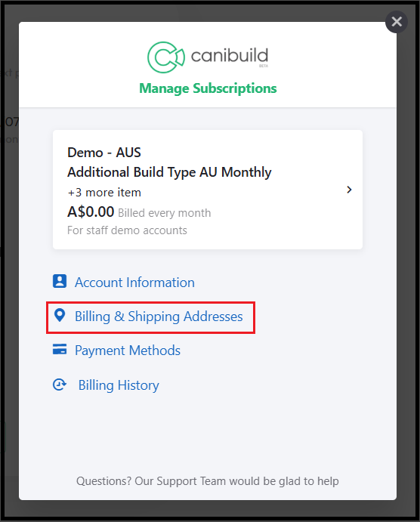Close the Manage Subscriptions dialog

[x=397, y=22]
